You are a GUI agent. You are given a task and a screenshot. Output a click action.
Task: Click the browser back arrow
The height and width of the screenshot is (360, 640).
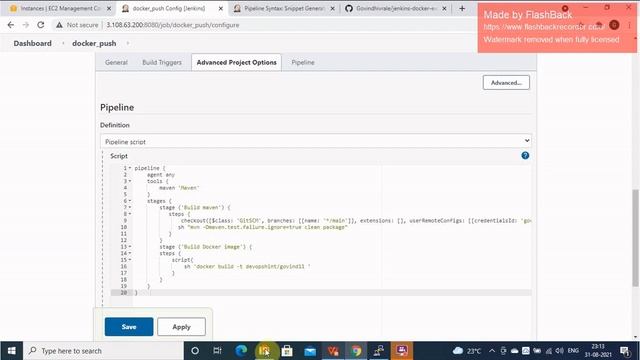click(11, 25)
